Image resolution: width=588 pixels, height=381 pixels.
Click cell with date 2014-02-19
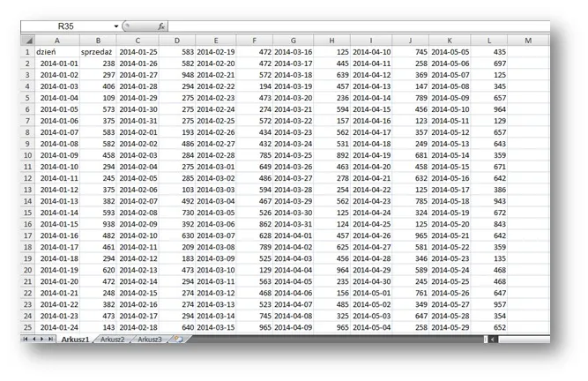click(x=216, y=52)
